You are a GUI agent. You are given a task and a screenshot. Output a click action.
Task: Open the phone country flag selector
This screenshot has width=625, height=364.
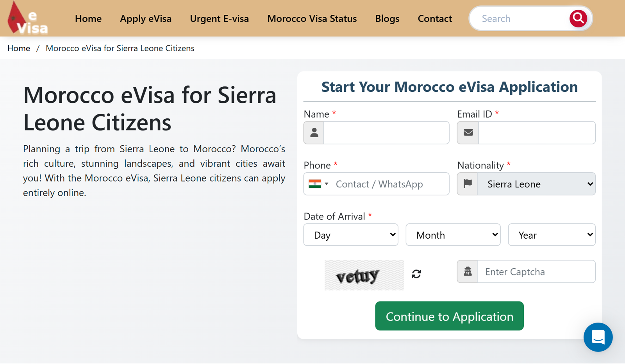[x=318, y=184]
